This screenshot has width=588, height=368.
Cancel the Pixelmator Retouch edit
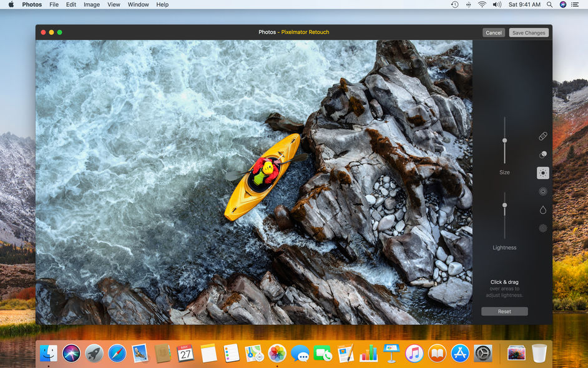[493, 32]
